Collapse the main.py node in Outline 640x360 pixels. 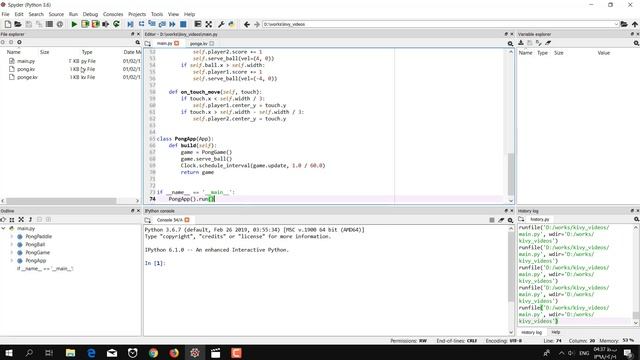[4, 229]
